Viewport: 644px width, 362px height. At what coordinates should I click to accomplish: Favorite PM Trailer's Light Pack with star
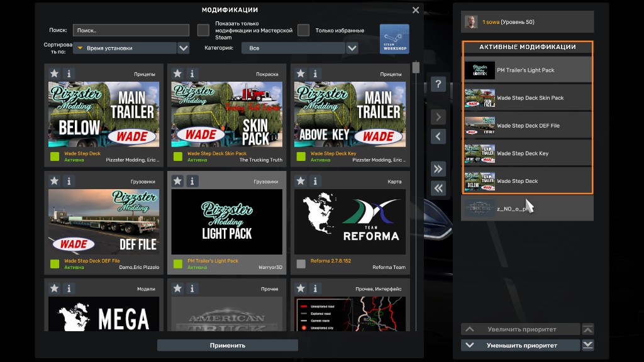pyautogui.click(x=177, y=181)
